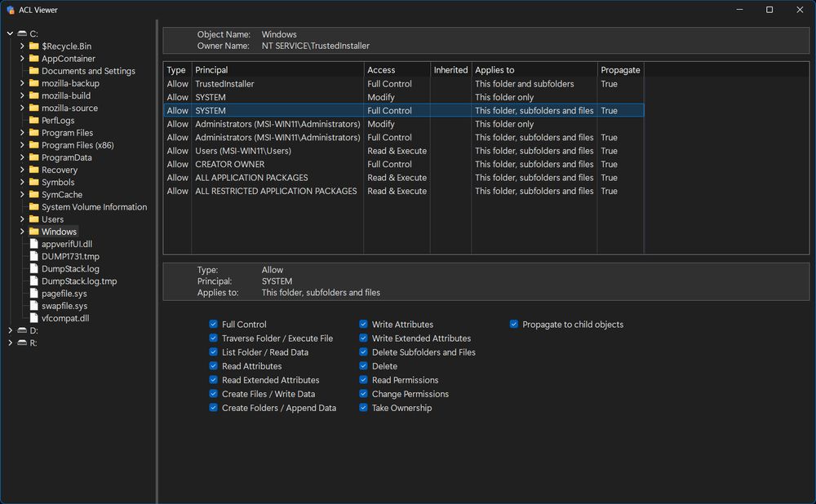Toggle the Read Permissions checkbox
Viewport: 816px width, 504px height.
[x=363, y=380]
